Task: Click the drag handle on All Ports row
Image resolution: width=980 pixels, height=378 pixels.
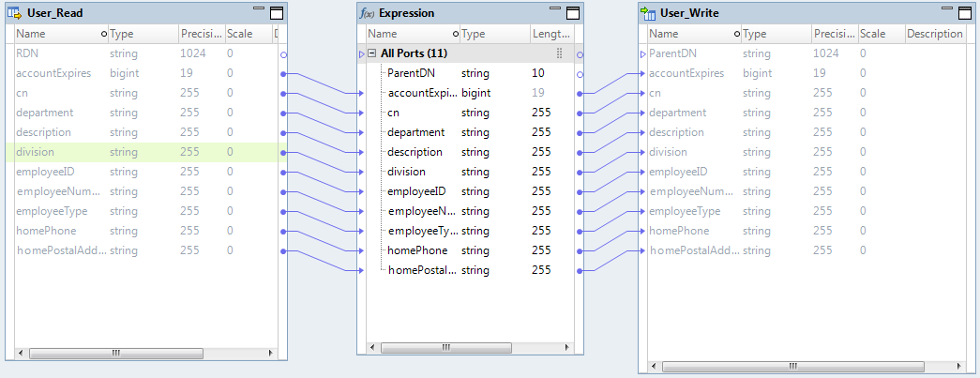Action: [x=560, y=53]
